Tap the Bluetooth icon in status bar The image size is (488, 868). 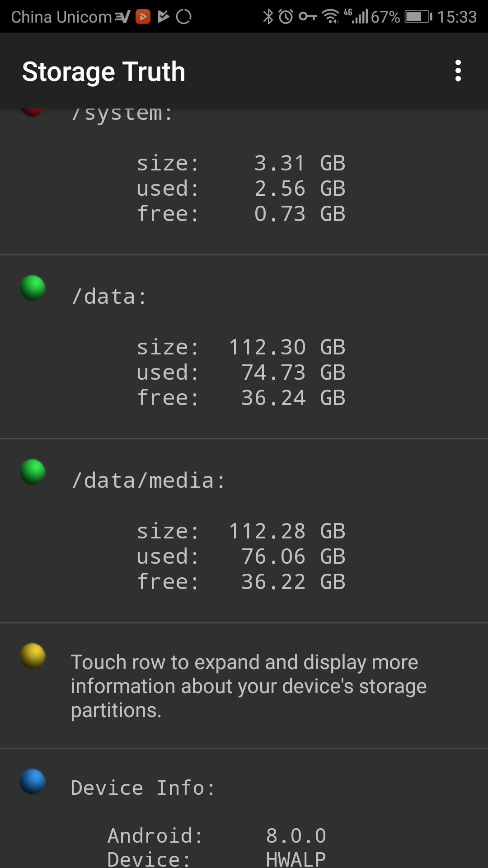(268, 17)
